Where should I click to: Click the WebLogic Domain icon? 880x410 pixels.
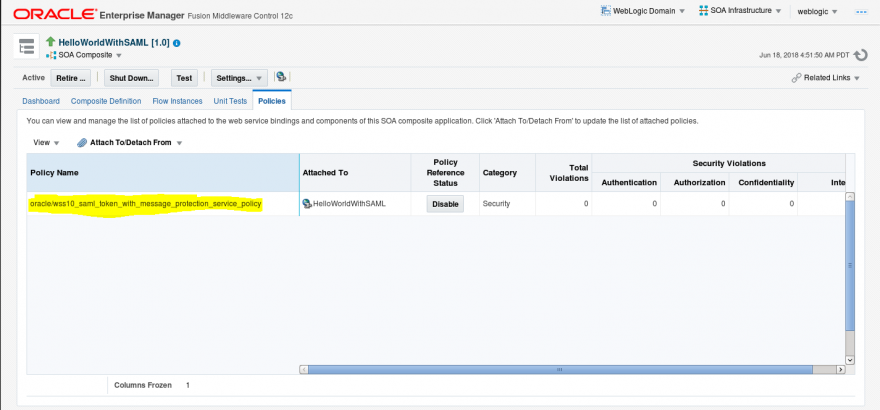pyautogui.click(x=606, y=11)
